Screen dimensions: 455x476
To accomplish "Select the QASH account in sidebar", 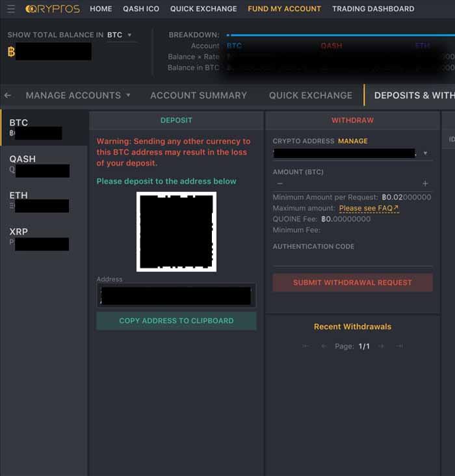I will tap(44, 165).
